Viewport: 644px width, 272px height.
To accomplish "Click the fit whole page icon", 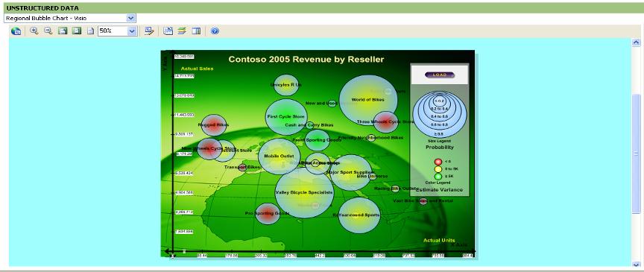I will [x=76, y=31].
